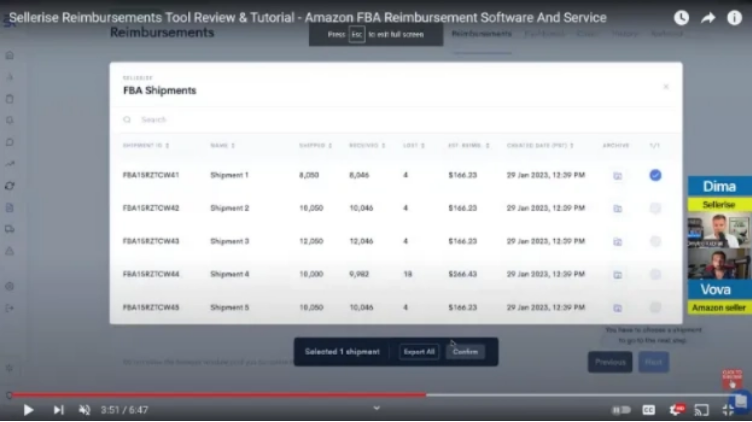Toggle closed captions with the CC button

[x=648, y=410]
